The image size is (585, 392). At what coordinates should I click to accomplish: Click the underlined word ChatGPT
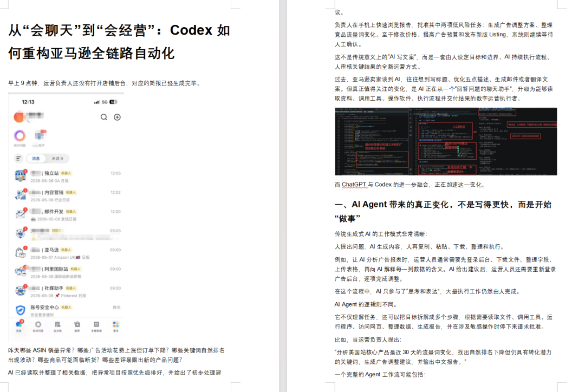click(354, 185)
